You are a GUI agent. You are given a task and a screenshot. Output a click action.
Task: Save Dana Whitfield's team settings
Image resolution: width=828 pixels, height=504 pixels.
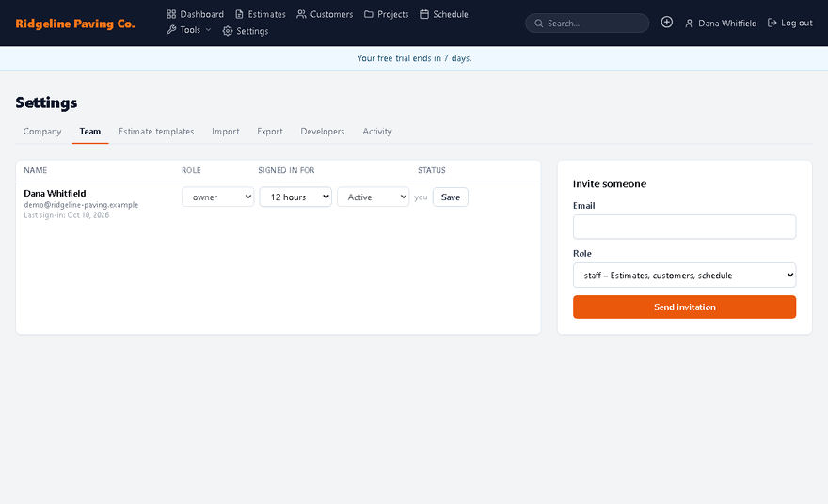point(451,197)
